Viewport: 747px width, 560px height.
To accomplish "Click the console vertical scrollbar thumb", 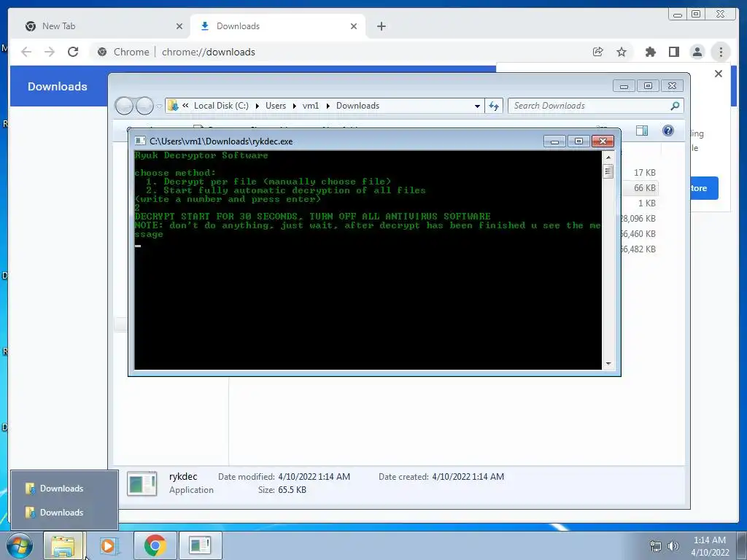I will click(x=608, y=171).
